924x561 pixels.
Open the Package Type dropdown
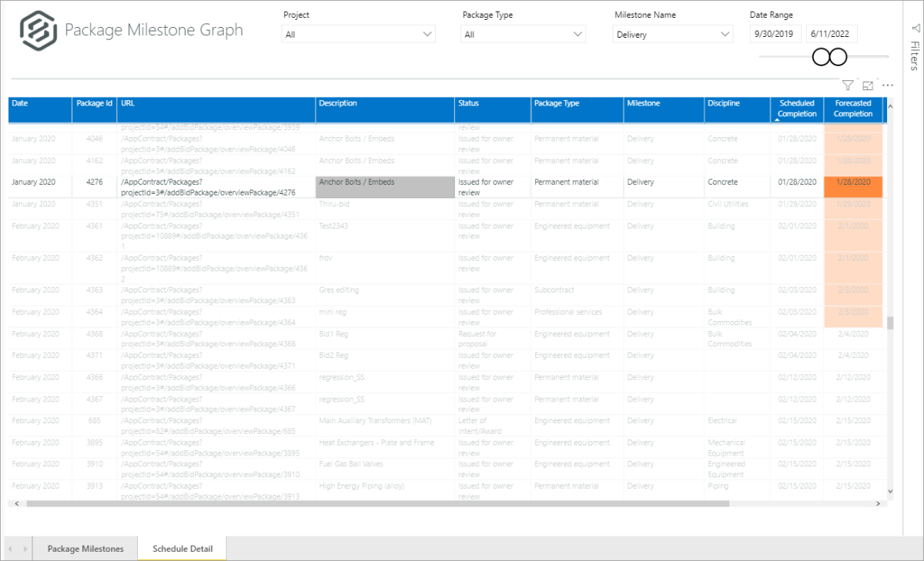coord(523,35)
